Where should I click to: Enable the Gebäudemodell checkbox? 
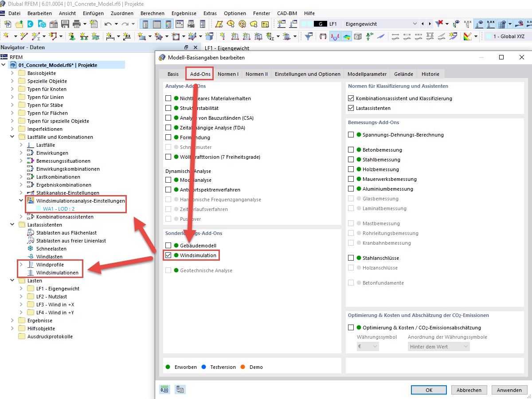(x=169, y=245)
